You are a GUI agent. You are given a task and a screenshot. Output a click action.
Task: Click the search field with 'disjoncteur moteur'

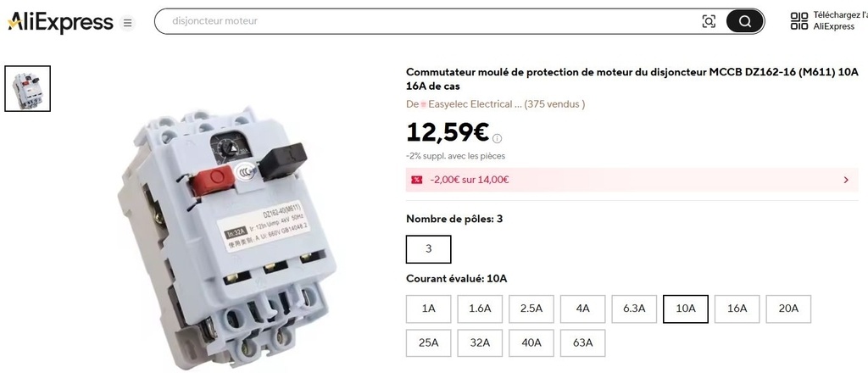click(x=424, y=22)
